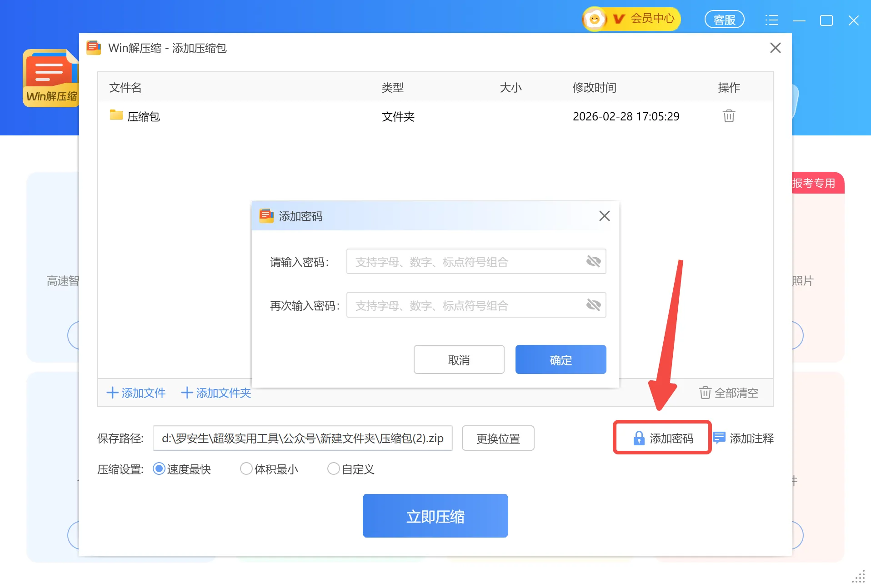Click the lock icon on 添加密码 button

click(x=639, y=438)
